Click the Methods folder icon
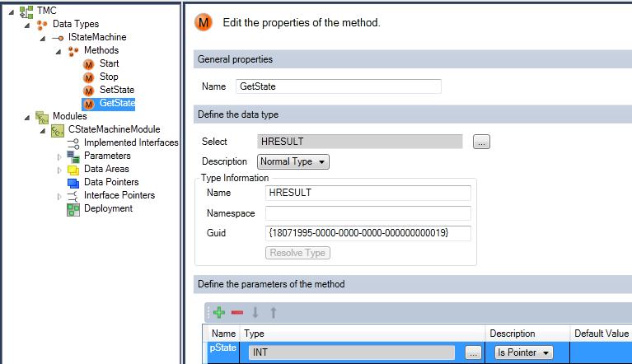The height and width of the screenshot is (364, 632). pos(73,51)
